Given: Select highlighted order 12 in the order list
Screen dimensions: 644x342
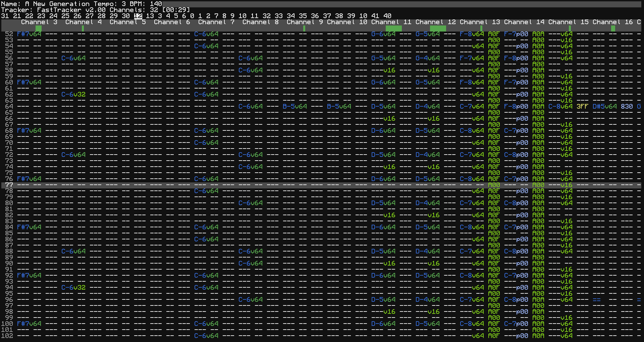Looking at the screenshot, I should pos(138,16).
